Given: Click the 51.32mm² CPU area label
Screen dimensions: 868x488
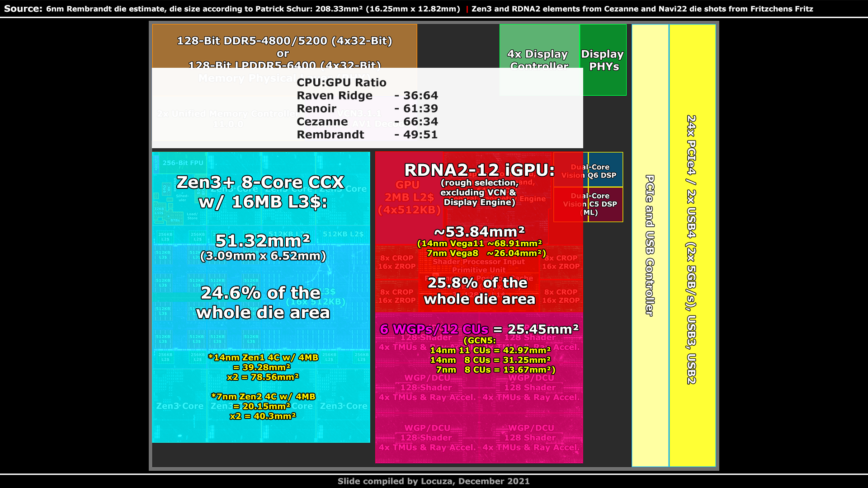Looking at the screenshot, I should pos(263,240).
